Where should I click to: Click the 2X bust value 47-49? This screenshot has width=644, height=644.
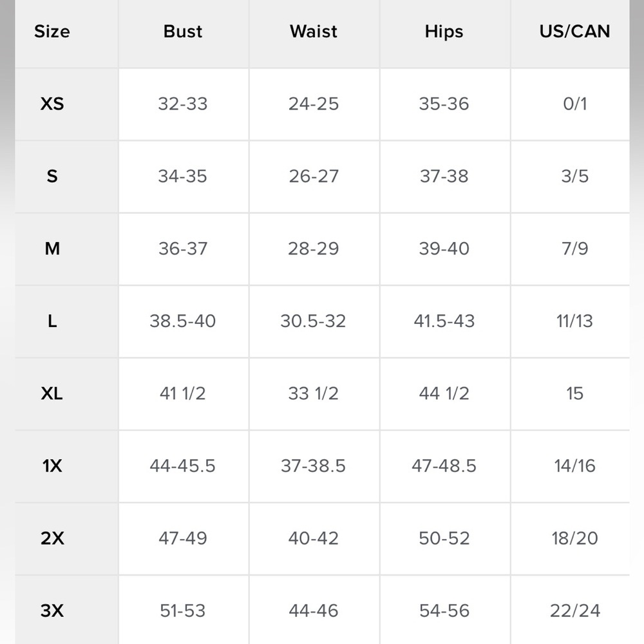tap(183, 538)
